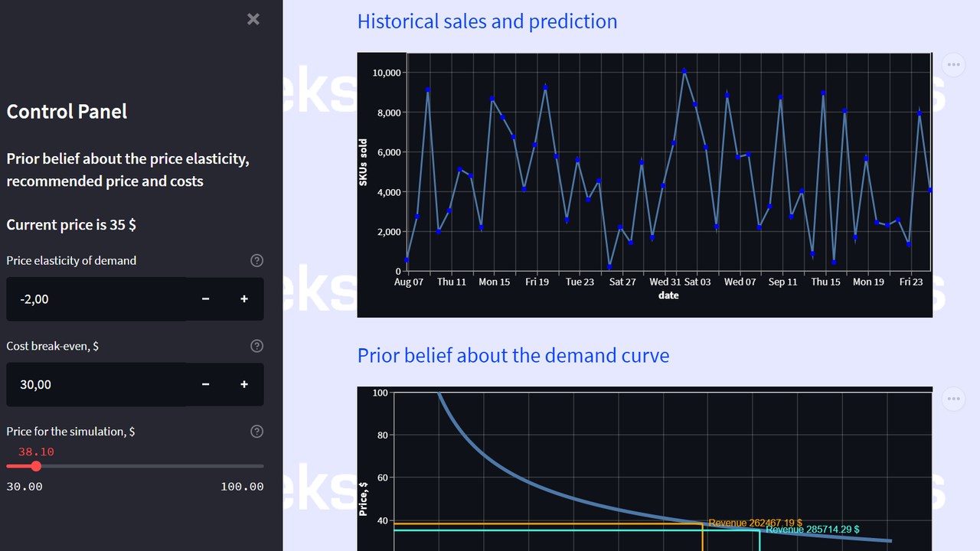Screen dimensions: 980x551
Task: Click the date axis title
Action: [x=668, y=295]
